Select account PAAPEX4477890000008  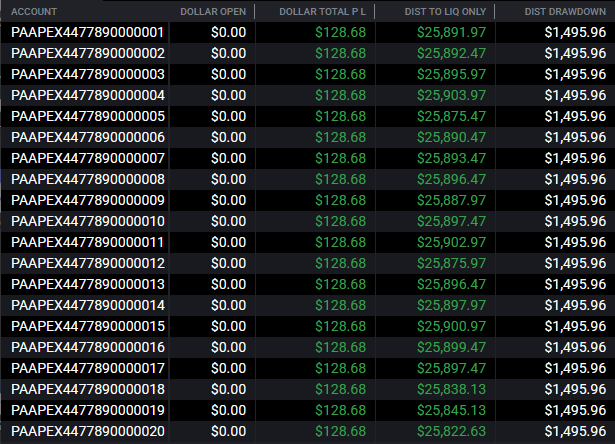point(87,179)
